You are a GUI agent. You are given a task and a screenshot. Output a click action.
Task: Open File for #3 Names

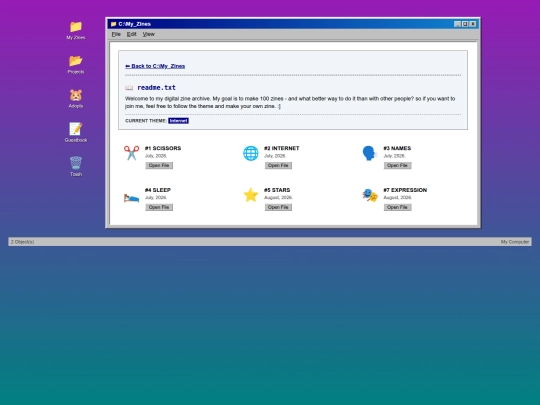[397, 166]
